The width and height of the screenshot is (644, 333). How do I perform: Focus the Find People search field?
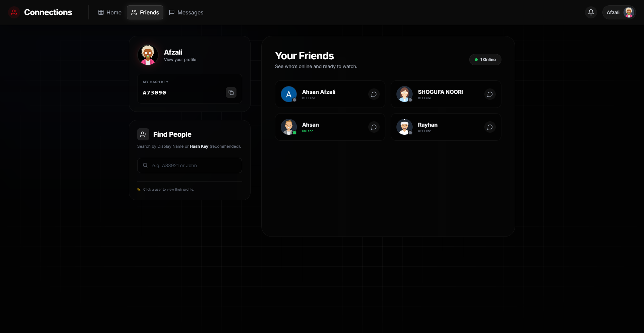(x=190, y=165)
